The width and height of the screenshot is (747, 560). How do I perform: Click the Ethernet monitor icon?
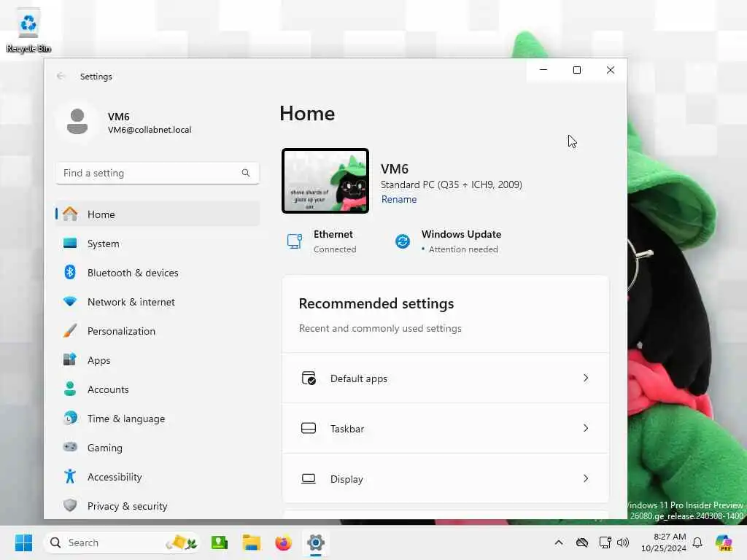click(x=295, y=241)
